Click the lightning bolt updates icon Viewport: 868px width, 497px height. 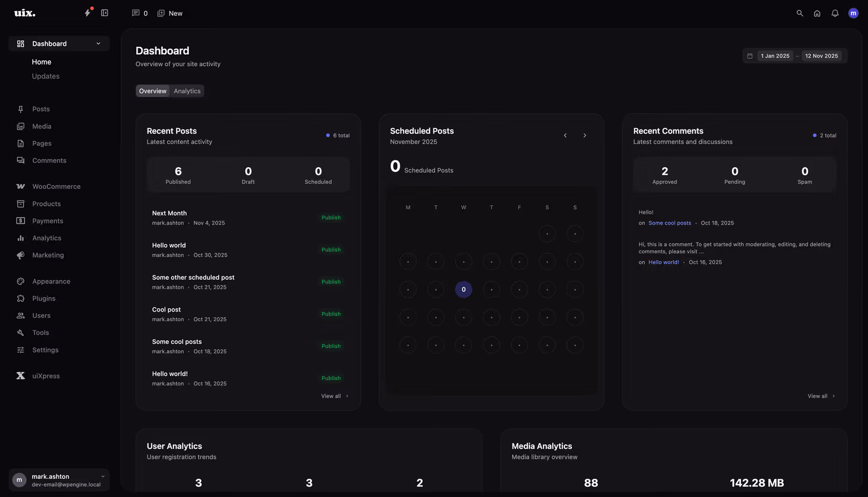tap(88, 12)
